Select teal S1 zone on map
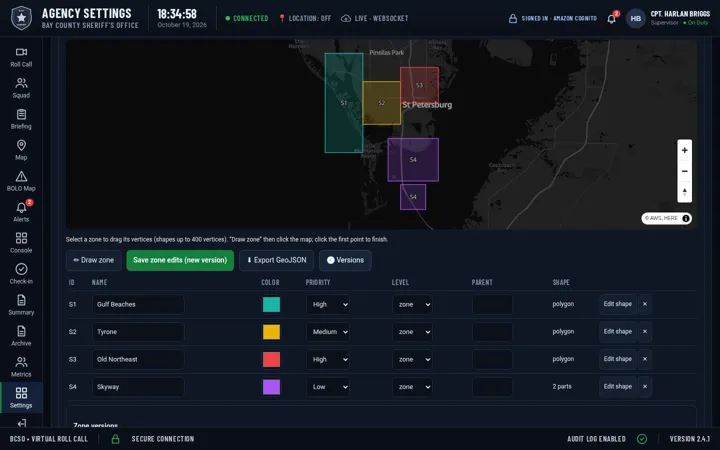 (344, 103)
